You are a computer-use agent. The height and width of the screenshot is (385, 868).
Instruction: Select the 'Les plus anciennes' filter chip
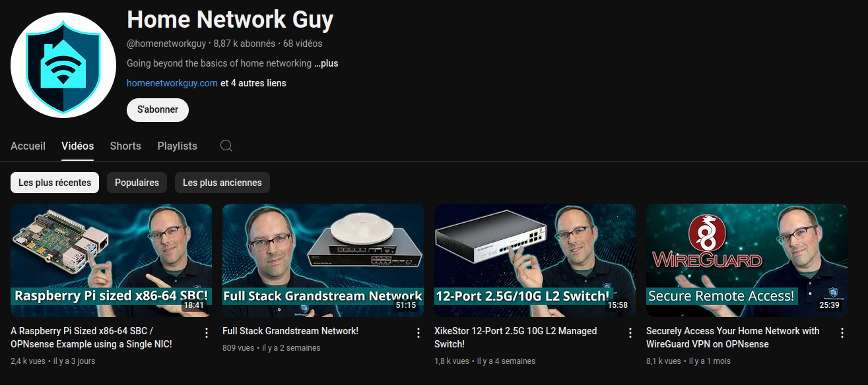coord(222,183)
